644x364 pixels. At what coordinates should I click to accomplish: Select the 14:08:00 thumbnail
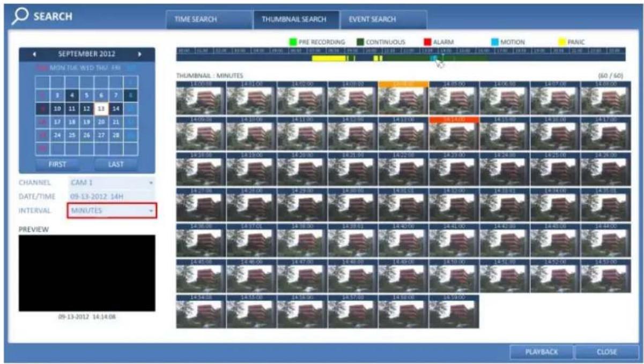606,98
